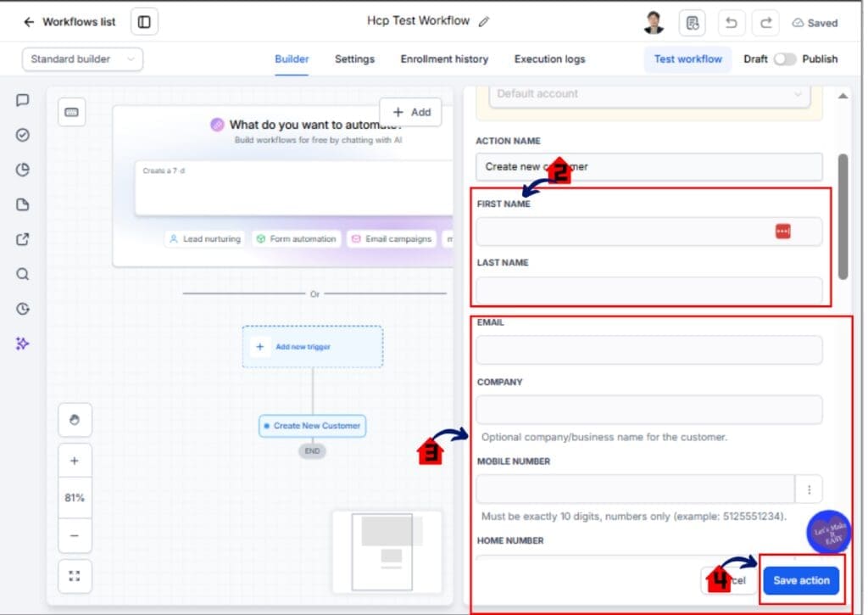Click the 81% zoom level value
868x615 pixels.
pos(75,498)
